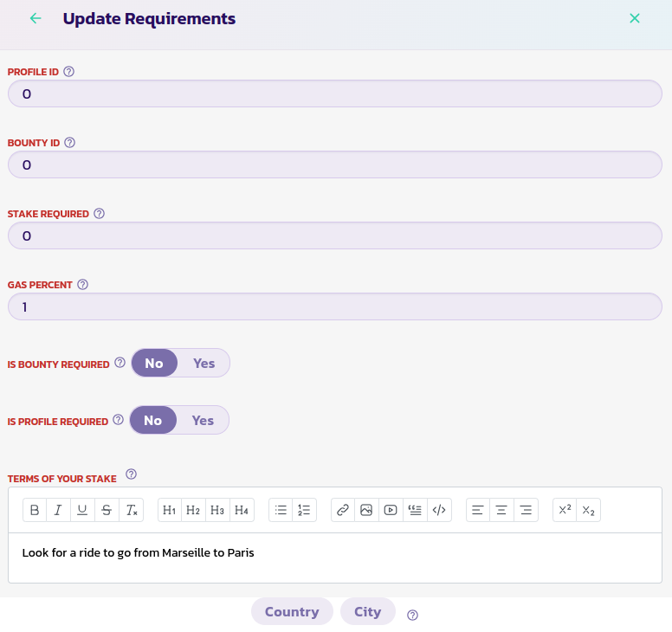
Task: Show help tooltip for Stake Required
Action: (99, 214)
